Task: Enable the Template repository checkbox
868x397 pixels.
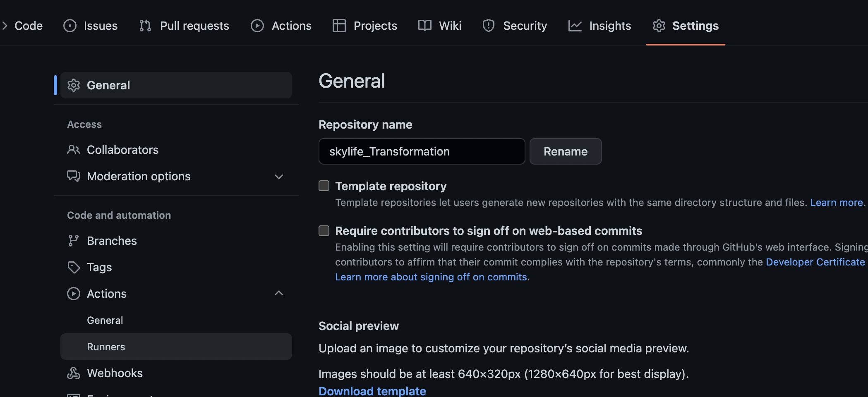Action: point(324,186)
